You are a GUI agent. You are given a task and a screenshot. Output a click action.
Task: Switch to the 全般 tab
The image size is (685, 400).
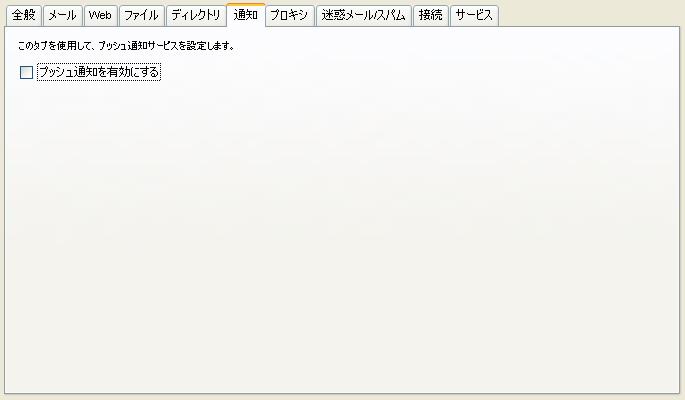coord(24,16)
